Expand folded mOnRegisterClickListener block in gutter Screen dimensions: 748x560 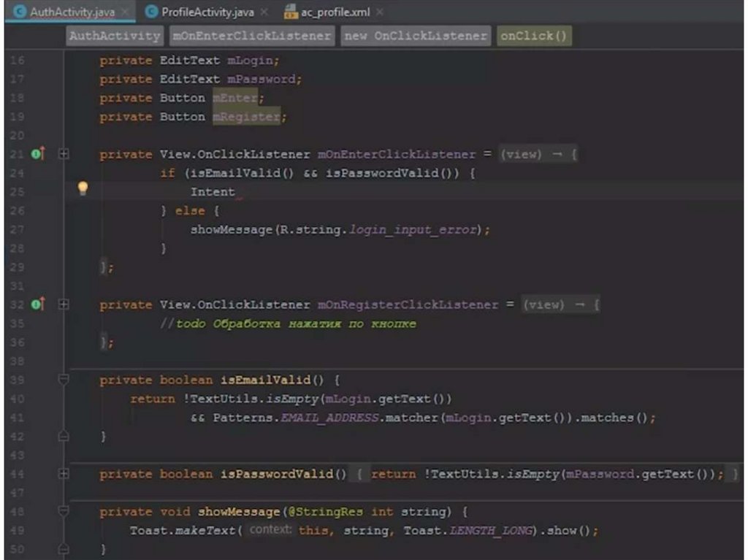pyautogui.click(x=64, y=304)
